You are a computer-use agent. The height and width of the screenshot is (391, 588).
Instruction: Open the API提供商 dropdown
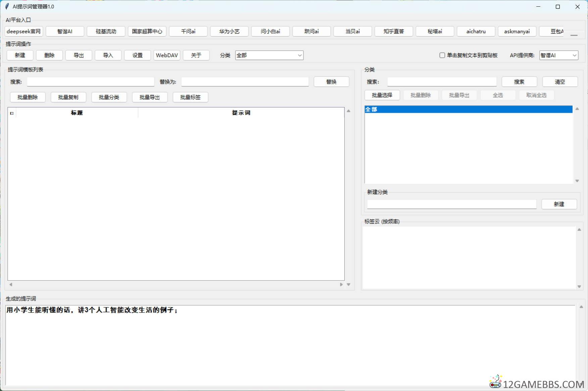click(559, 55)
